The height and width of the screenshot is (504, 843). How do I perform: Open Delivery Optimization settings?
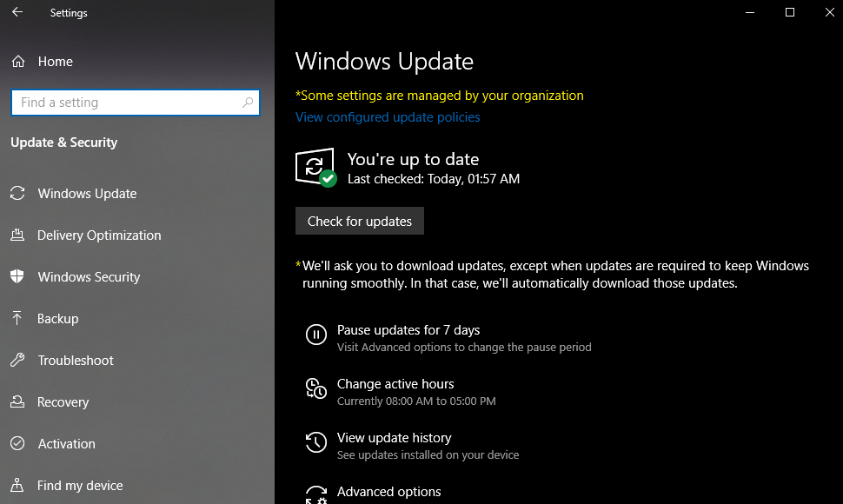(99, 235)
